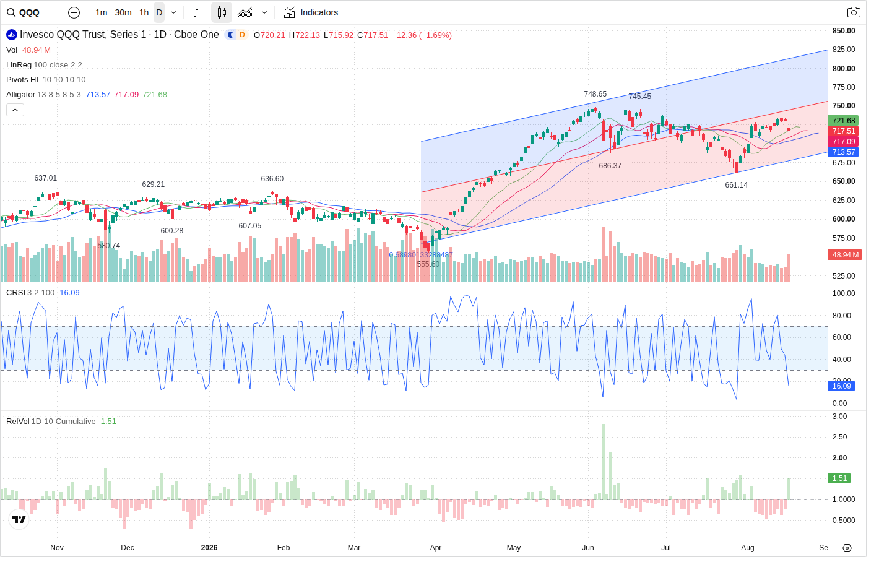Click the 745.45 pivot high label

pos(640,97)
